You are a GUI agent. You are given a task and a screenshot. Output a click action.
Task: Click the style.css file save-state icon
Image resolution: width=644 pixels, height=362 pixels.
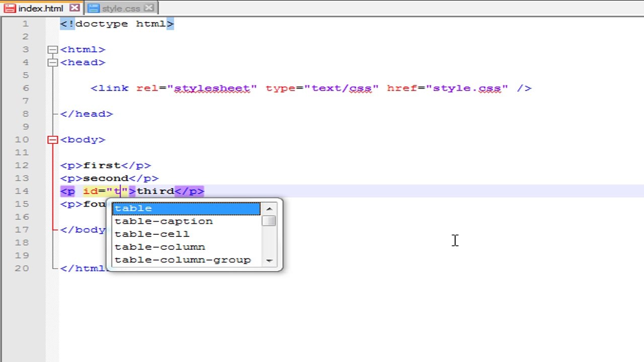(93, 9)
